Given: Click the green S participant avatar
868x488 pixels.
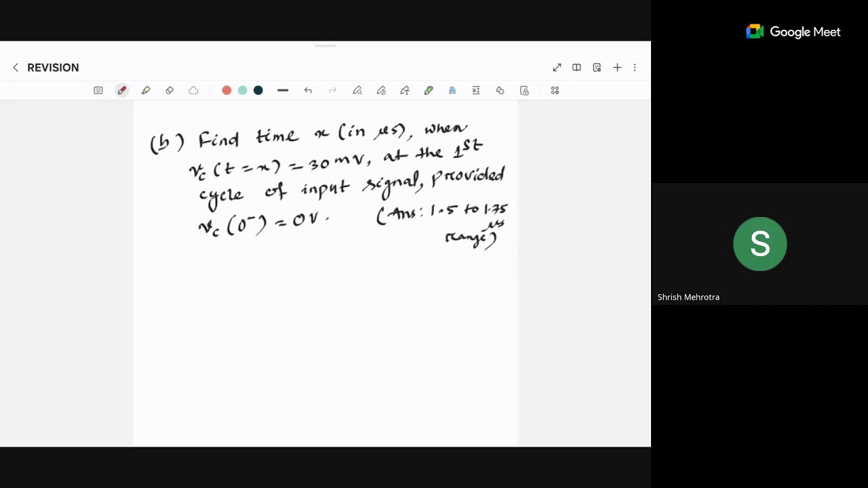Looking at the screenshot, I should [x=760, y=244].
